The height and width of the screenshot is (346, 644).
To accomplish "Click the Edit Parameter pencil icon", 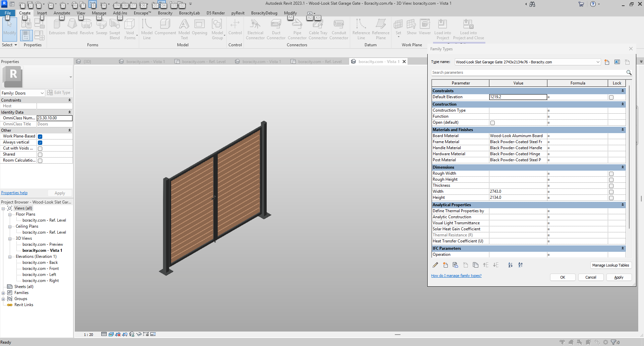I will 435,265.
